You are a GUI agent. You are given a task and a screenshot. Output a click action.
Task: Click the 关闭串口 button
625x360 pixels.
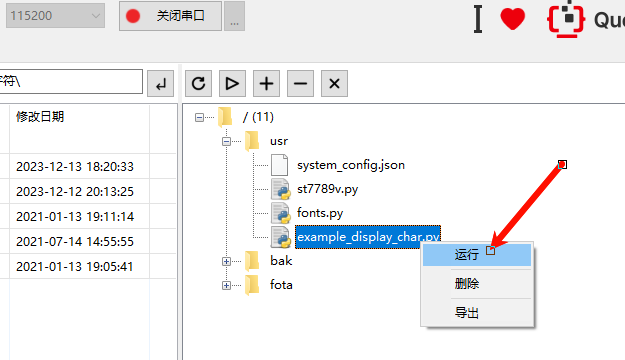click(170, 16)
